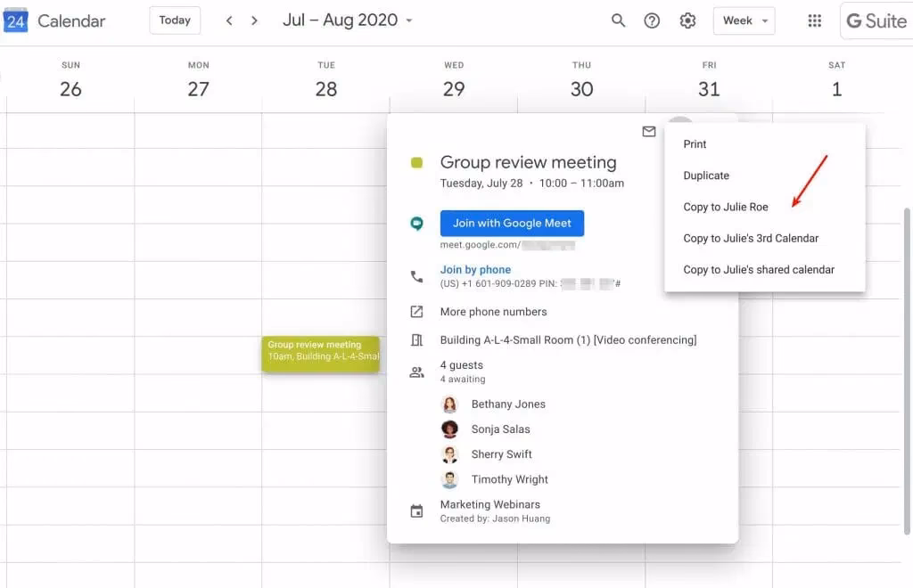Image resolution: width=913 pixels, height=588 pixels.
Task: Click the Google Calendar logo icon
Action: [15, 20]
